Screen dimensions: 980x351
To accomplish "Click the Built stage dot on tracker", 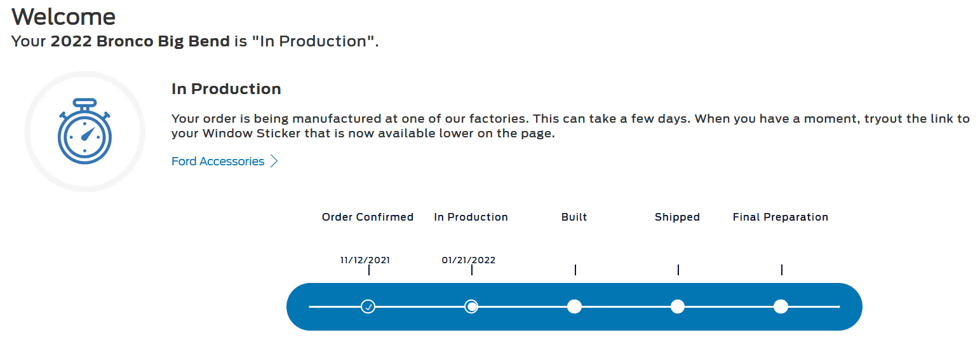I will pos(574,306).
